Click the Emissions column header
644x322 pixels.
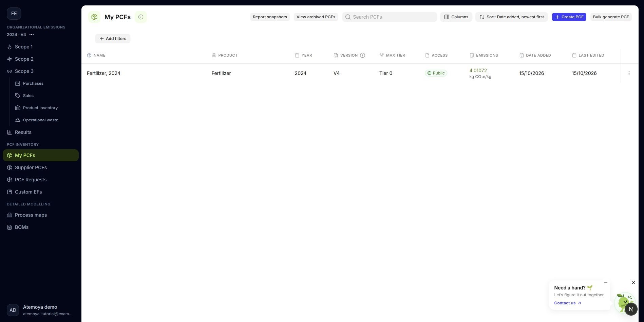pos(484,55)
